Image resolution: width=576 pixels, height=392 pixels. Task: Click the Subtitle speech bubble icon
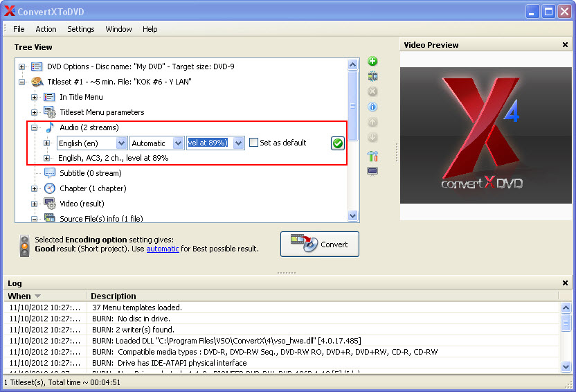[x=50, y=173]
